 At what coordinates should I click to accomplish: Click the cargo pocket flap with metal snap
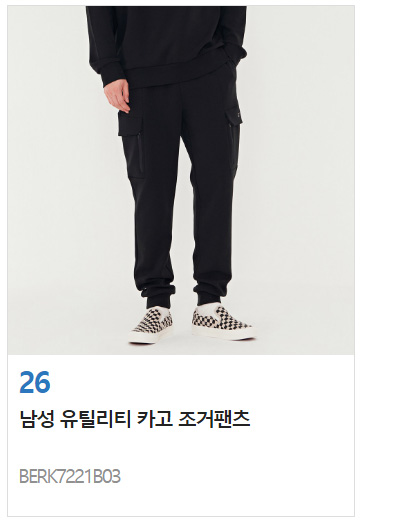tap(234, 116)
